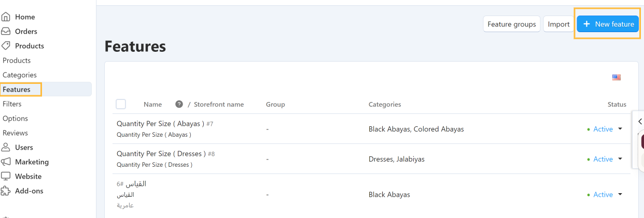Click the 'Black Abayas, Colored Abayas' categories cell
The height and width of the screenshot is (218, 644).
point(416,129)
